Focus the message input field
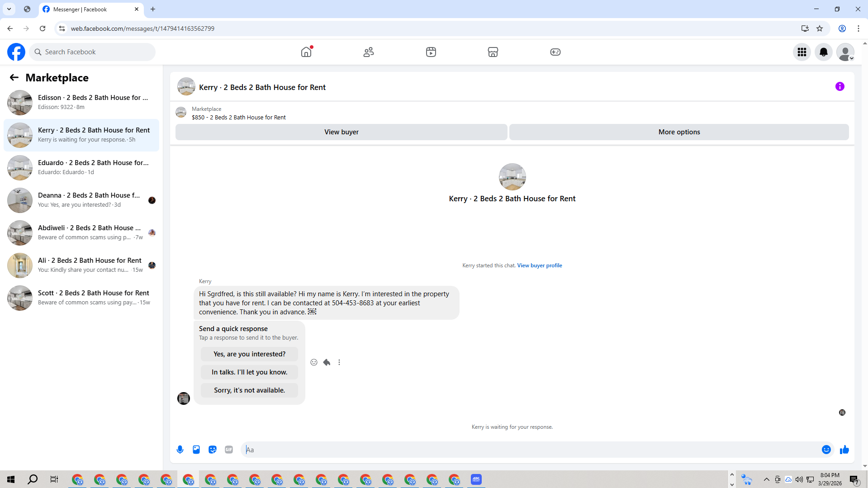Screen dimensions: 868x488 (531, 450)
